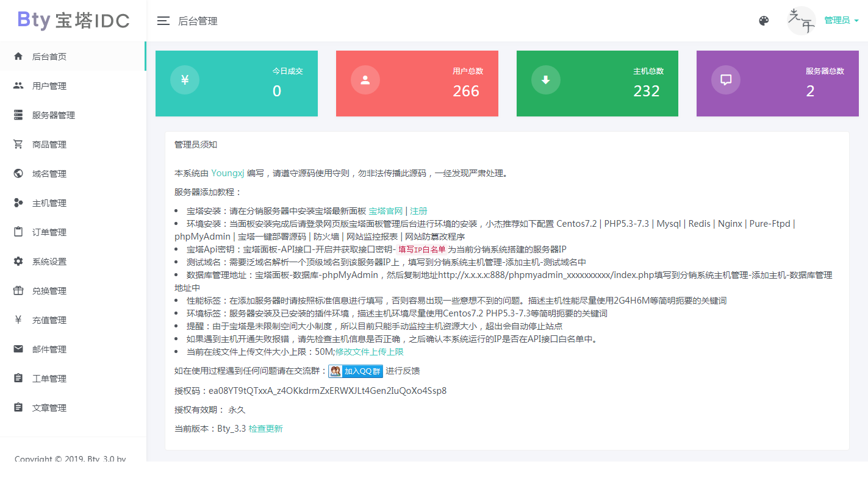Open the theme palette picker at top right
This screenshot has width=868, height=478.
point(764,20)
